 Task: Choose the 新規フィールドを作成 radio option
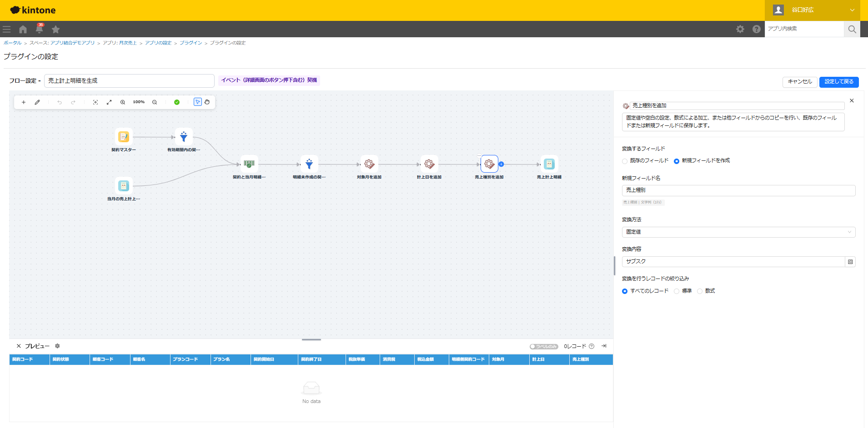point(677,161)
